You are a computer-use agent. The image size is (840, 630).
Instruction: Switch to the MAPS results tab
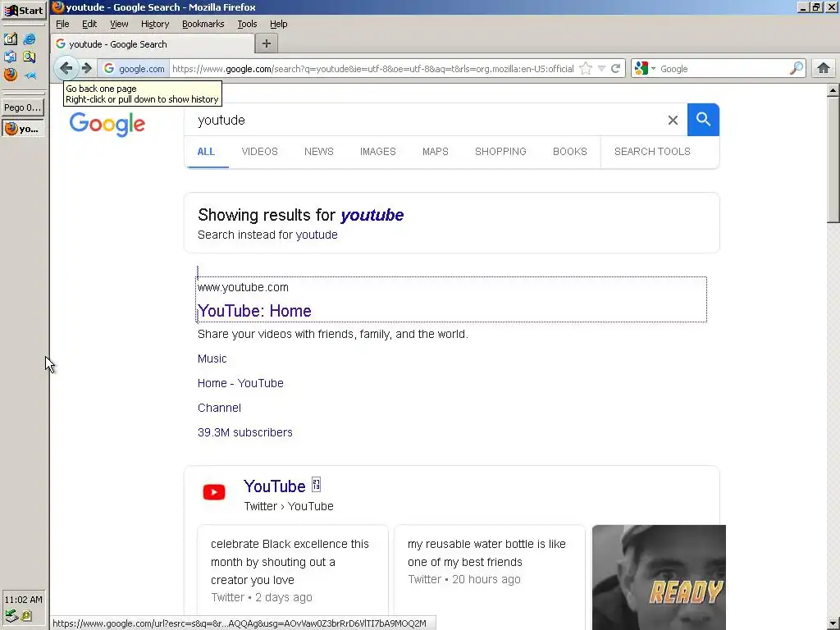pos(435,152)
